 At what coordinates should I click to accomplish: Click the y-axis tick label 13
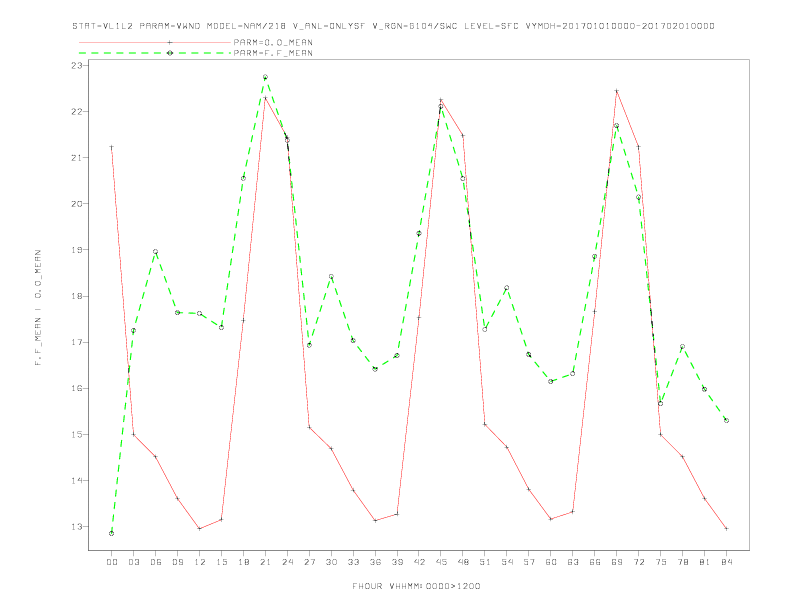[x=77, y=526]
